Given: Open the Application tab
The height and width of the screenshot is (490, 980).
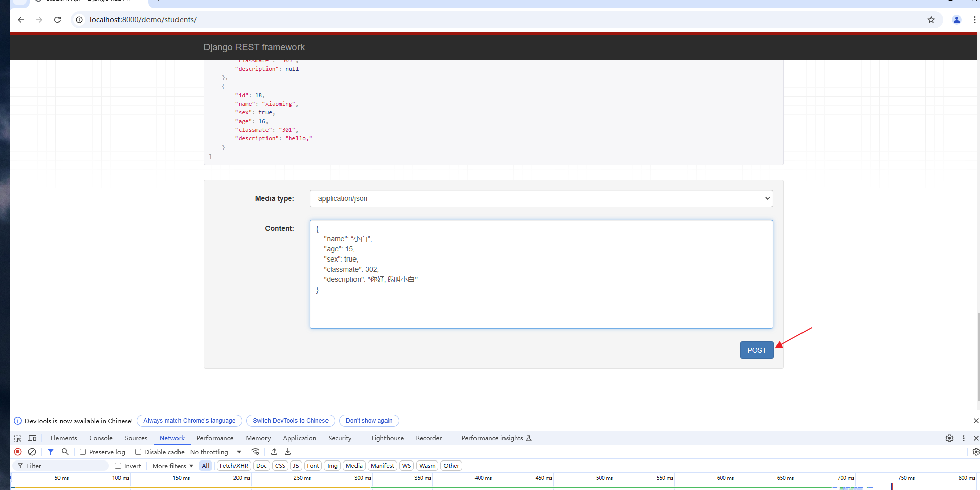Looking at the screenshot, I should point(300,438).
